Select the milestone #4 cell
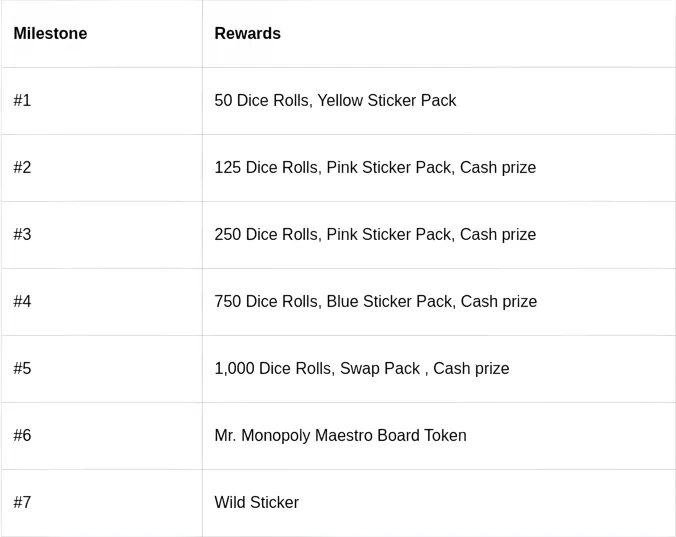 coord(22,302)
